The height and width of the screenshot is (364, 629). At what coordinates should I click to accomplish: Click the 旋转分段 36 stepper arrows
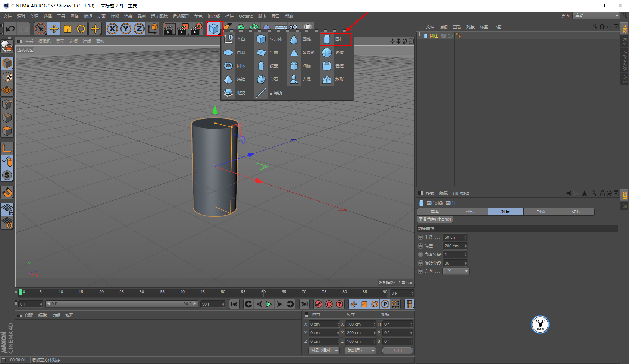[466, 263]
